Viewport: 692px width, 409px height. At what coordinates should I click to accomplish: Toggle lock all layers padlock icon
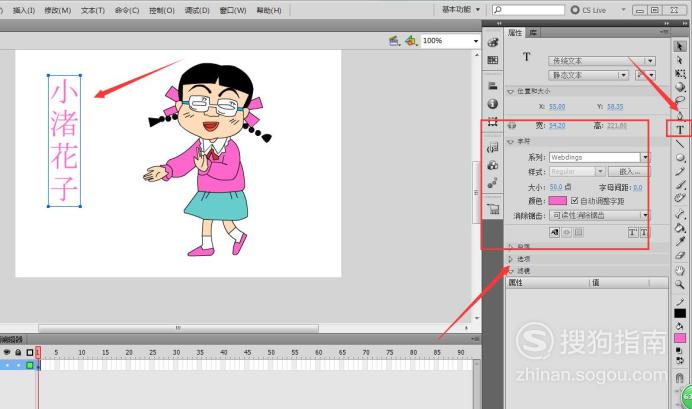pyautogui.click(x=18, y=352)
